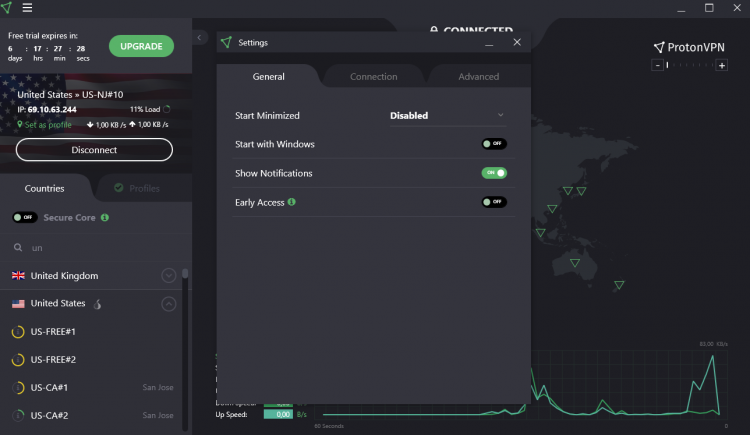750x435 pixels.
Task: Switch to the Connection settings tab
Action: click(x=374, y=77)
